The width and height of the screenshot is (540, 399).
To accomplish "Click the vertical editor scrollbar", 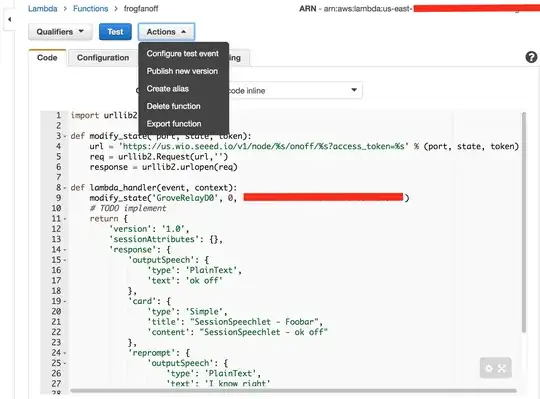I will pyautogui.click(x=523, y=222).
